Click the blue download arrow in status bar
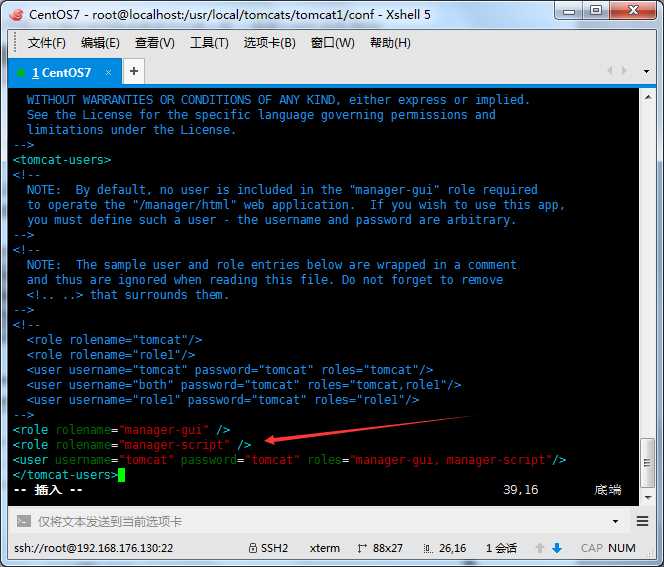664x567 pixels. [x=557, y=548]
